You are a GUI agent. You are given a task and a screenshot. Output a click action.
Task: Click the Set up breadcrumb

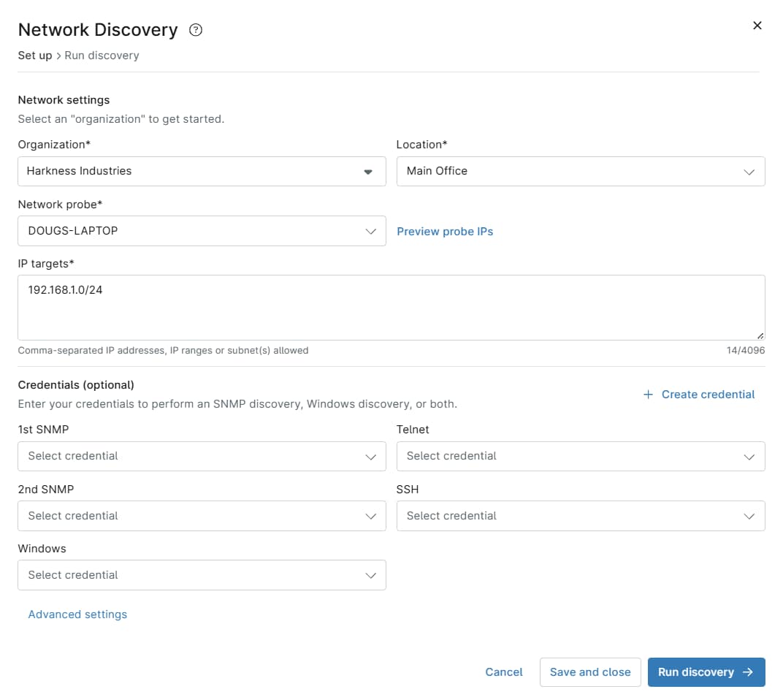(x=34, y=55)
